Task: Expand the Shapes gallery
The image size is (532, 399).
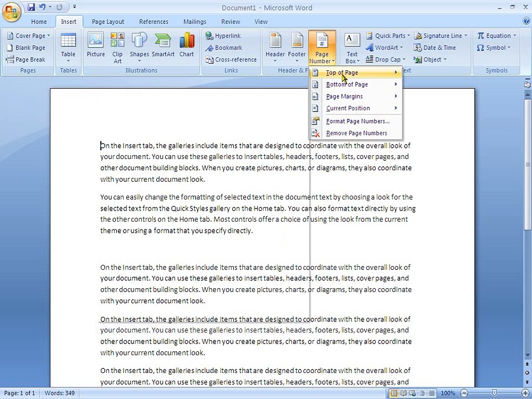Action: click(139, 48)
